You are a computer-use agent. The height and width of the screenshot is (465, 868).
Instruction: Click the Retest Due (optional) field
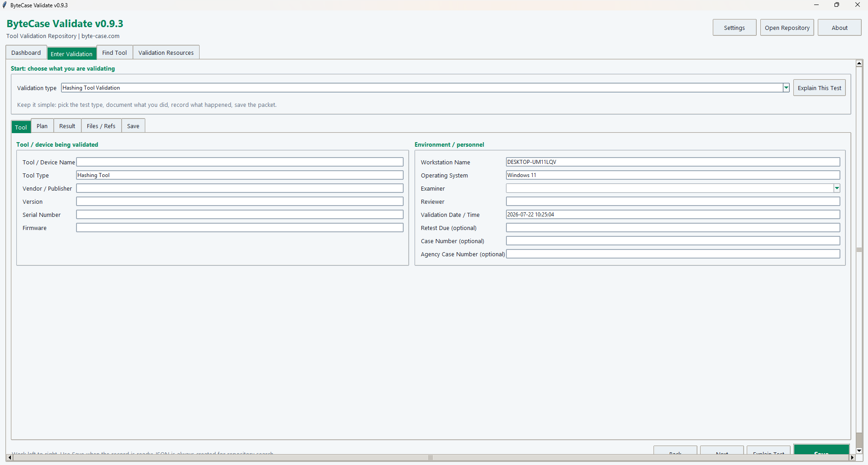pyautogui.click(x=673, y=228)
